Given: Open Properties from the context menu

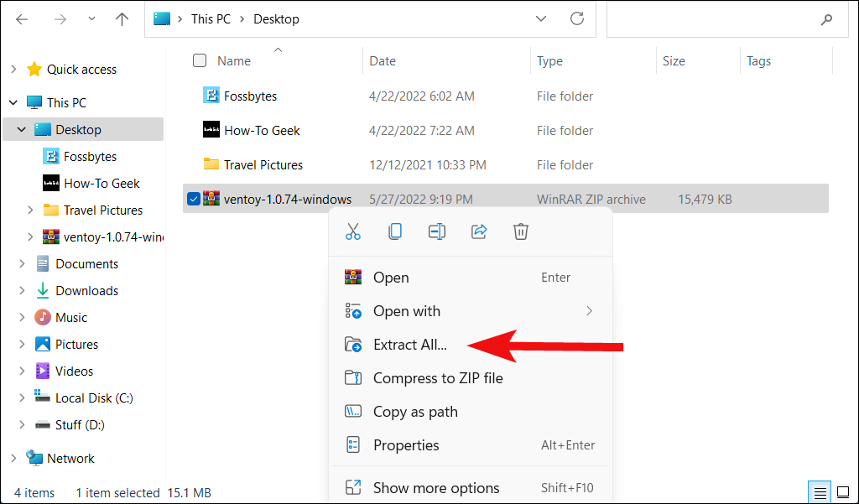Looking at the screenshot, I should coord(408,444).
